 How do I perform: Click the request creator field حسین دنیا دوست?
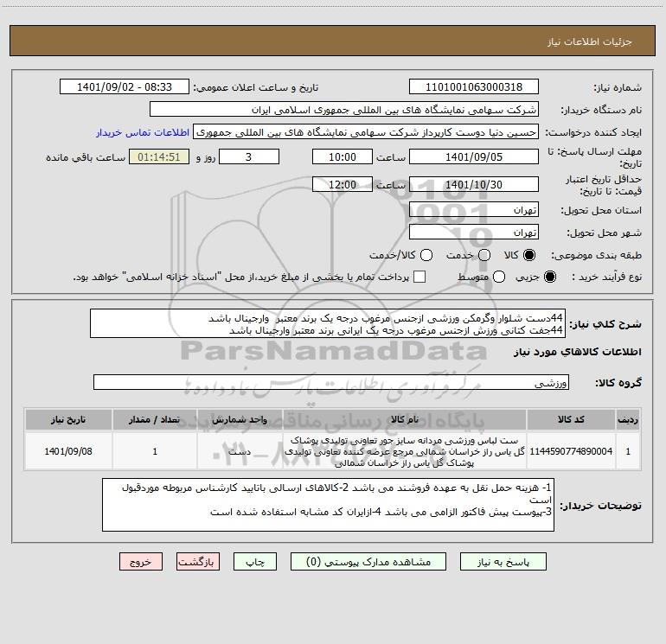pos(366,132)
